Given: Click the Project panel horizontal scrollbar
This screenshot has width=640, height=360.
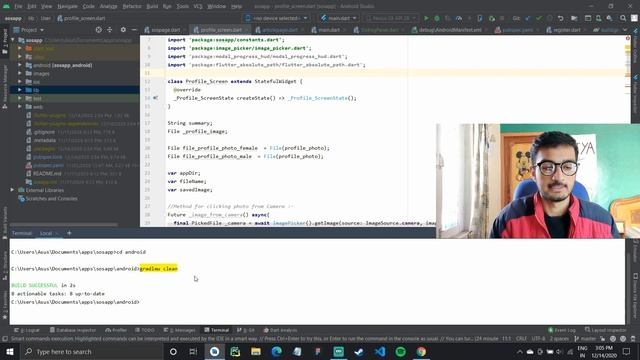Looking at the screenshot, I should (64, 224).
